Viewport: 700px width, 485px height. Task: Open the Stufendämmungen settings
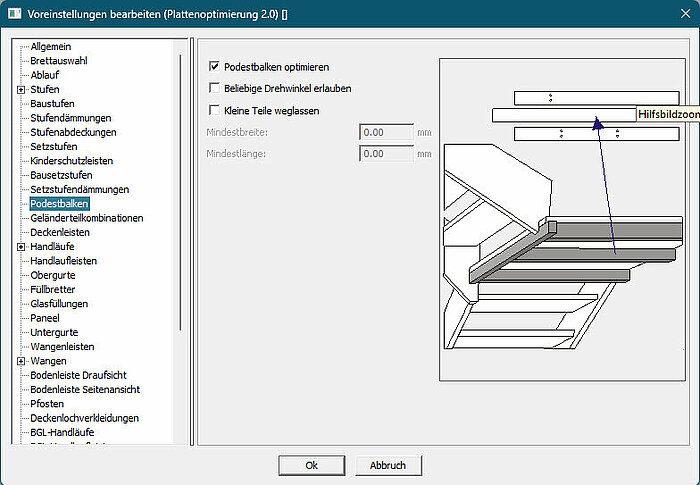[x=71, y=118]
